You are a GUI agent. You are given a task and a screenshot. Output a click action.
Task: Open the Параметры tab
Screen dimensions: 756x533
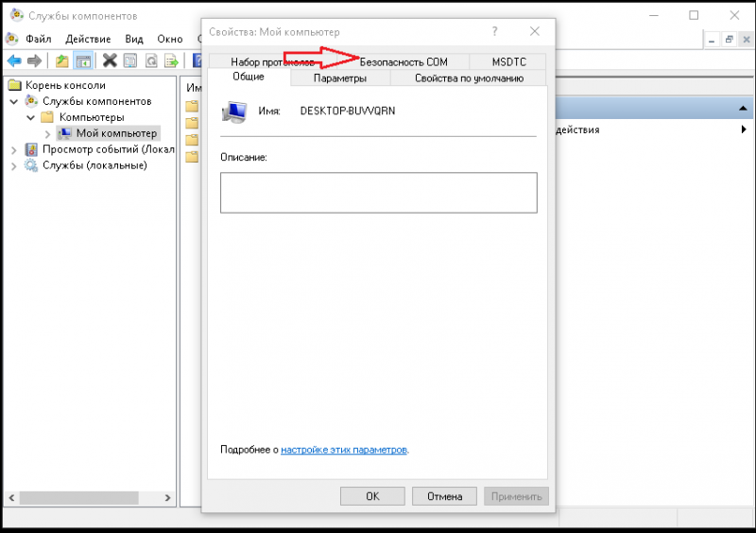pyautogui.click(x=339, y=78)
